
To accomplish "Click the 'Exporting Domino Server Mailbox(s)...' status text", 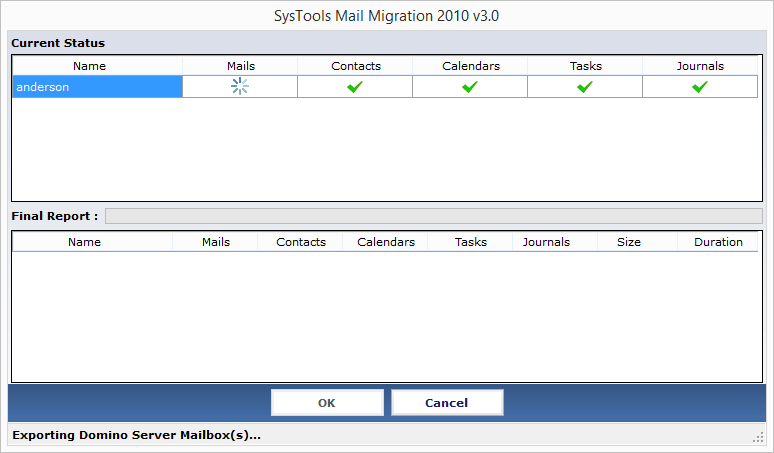I will tap(136, 435).
